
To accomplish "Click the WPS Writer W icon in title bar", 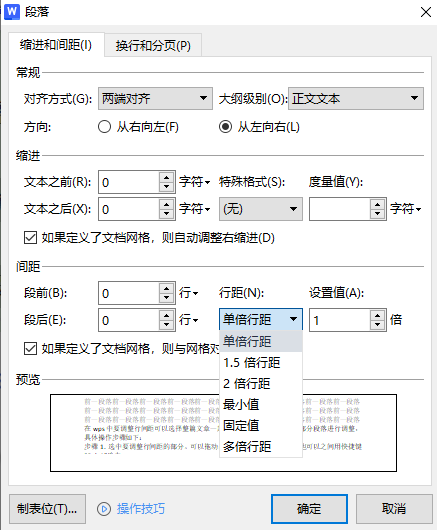I will pyautogui.click(x=12, y=12).
